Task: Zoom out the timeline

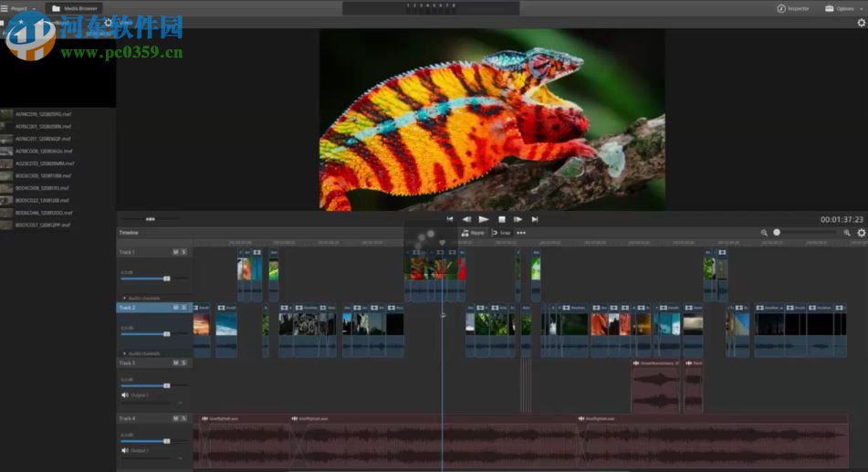Action: click(764, 233)
